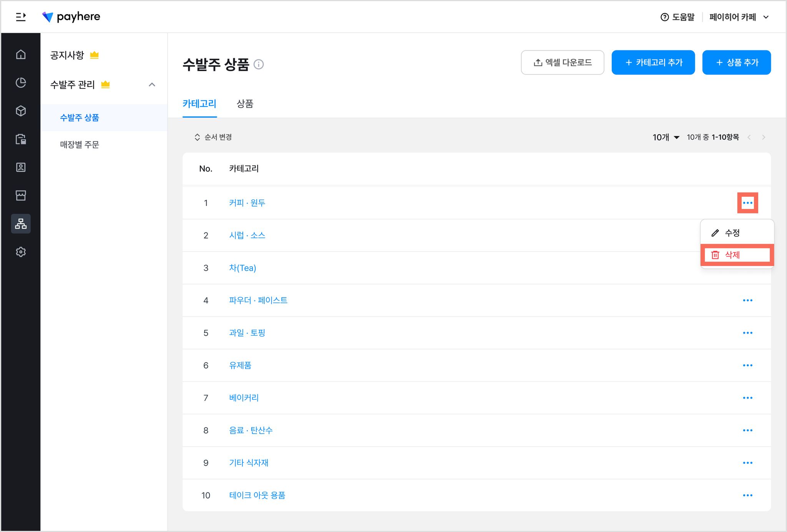Open the 기타 식자재 category link

click(x=249, y=463)
